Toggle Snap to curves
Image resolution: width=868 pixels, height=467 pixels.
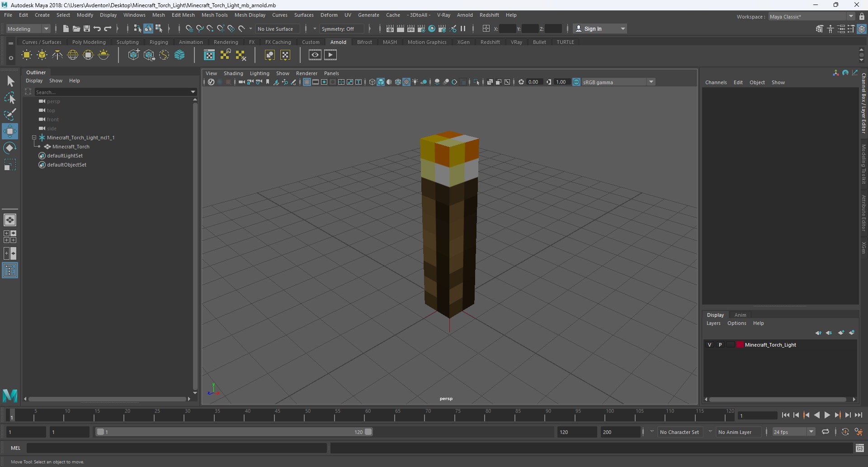coord(200,29)
